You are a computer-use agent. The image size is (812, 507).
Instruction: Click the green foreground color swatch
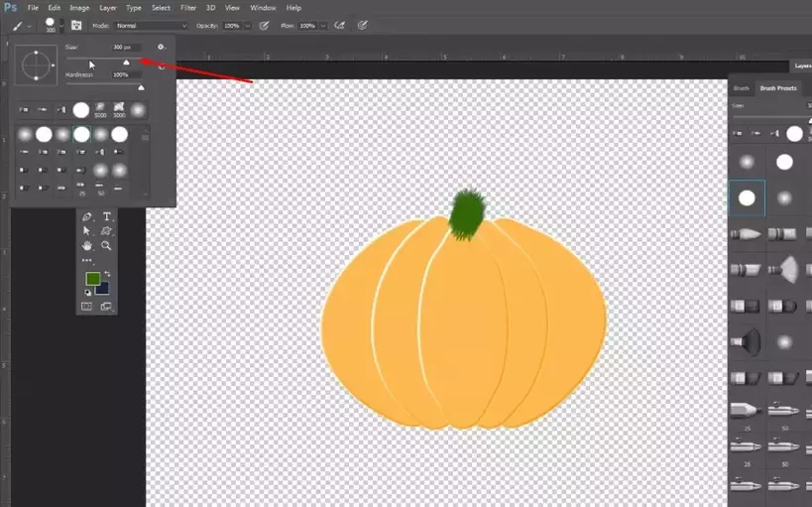pos(92,279)
